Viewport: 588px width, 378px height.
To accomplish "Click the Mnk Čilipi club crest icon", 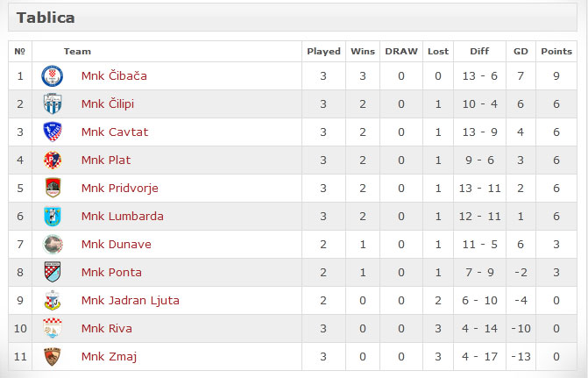I will (x=53, y=104).
